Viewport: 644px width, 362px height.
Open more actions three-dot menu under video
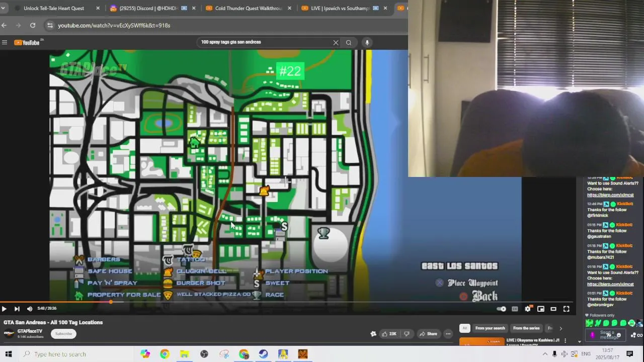point(448,334)
